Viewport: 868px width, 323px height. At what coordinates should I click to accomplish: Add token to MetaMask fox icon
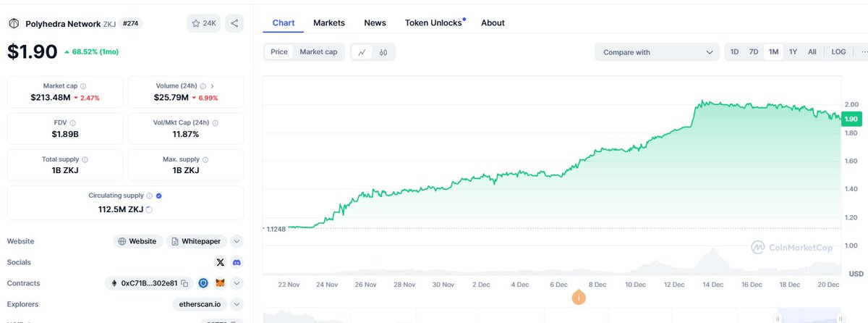pos(221,283)
